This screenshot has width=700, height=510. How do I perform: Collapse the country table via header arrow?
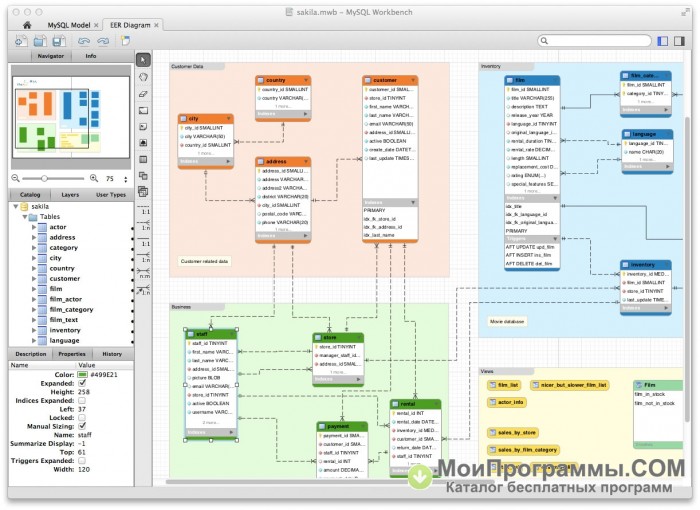[306, 80]
